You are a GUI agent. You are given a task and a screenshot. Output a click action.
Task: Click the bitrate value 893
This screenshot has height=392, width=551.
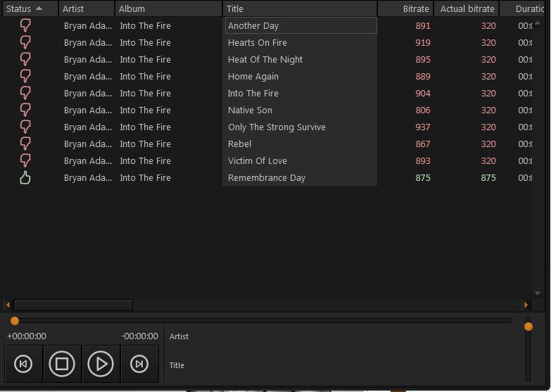[423, 160]
